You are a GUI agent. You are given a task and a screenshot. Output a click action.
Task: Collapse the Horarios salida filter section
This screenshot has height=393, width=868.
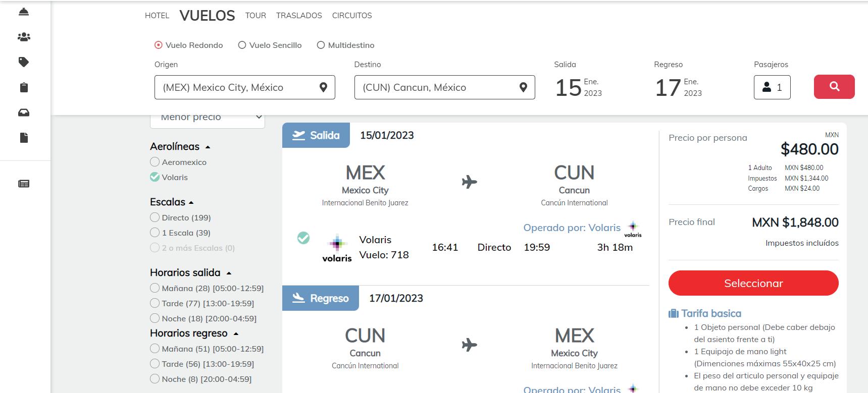click(229, 273)
